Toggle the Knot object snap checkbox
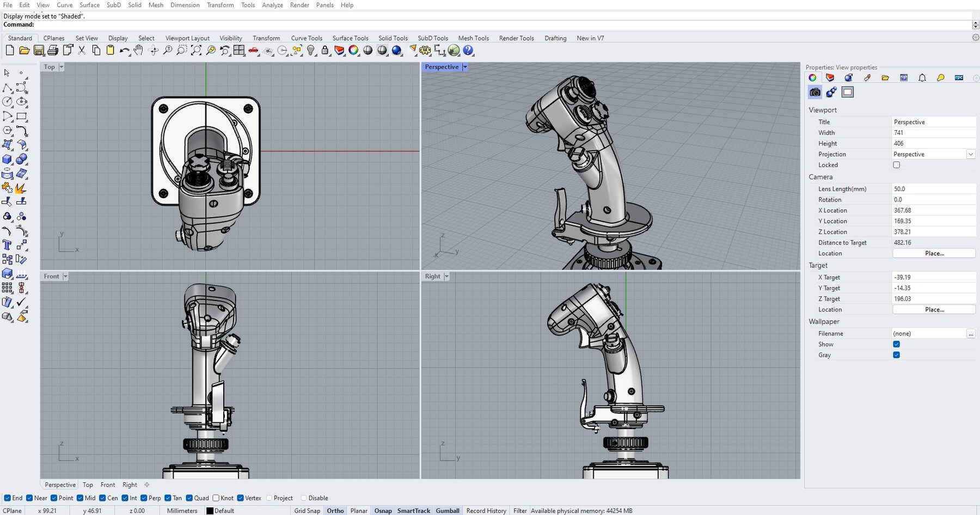This screenshot has height=515, width=980. [x=216, y=498]
